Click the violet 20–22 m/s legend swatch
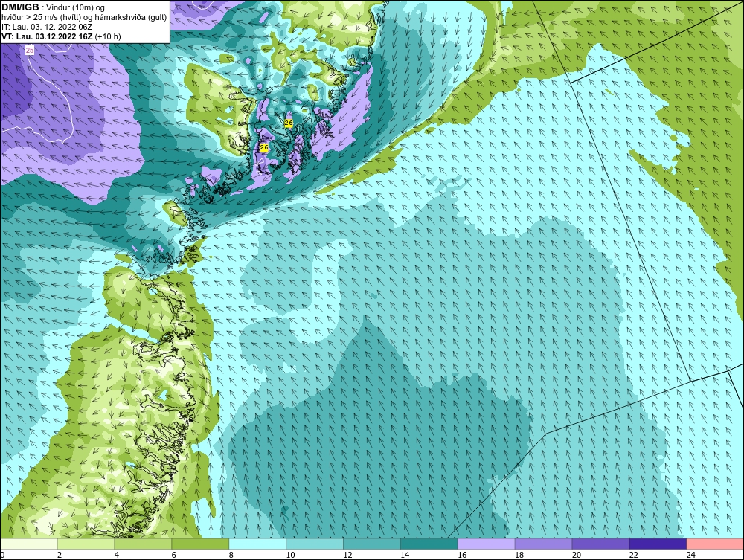 [600, 544]
